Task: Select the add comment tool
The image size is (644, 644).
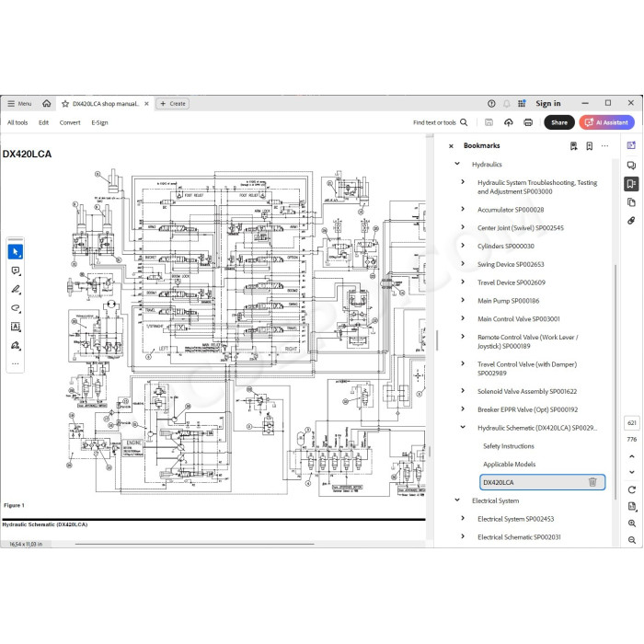Action: [x=16, y=270]
